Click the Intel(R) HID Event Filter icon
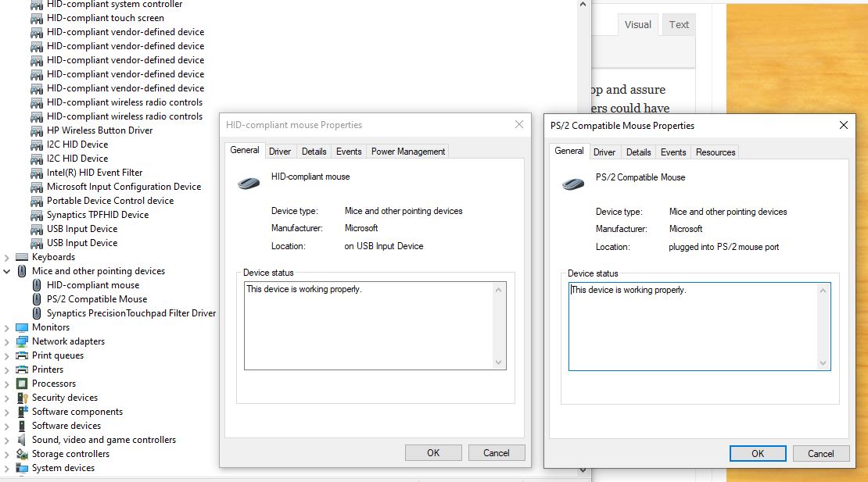Viewport: 868px width, 482px height. pos(37,173)
